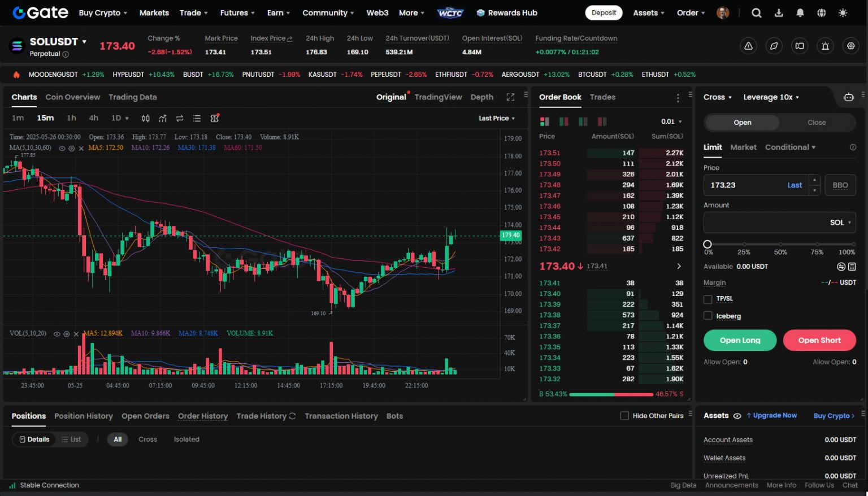The height and width of the screenshot is (496, 868).
Task: Enable Iceberg checkbox
Action: click(x=708, y=316)
